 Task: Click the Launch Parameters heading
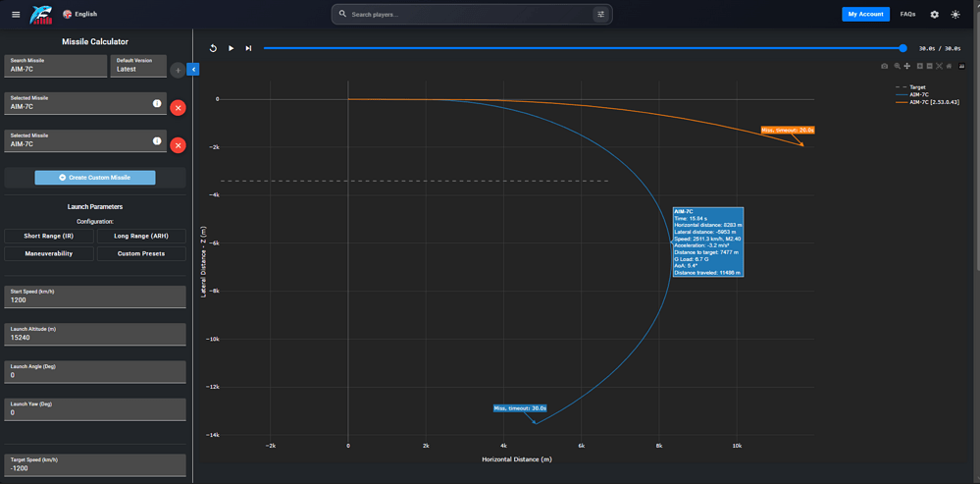(x=95, y=206)
